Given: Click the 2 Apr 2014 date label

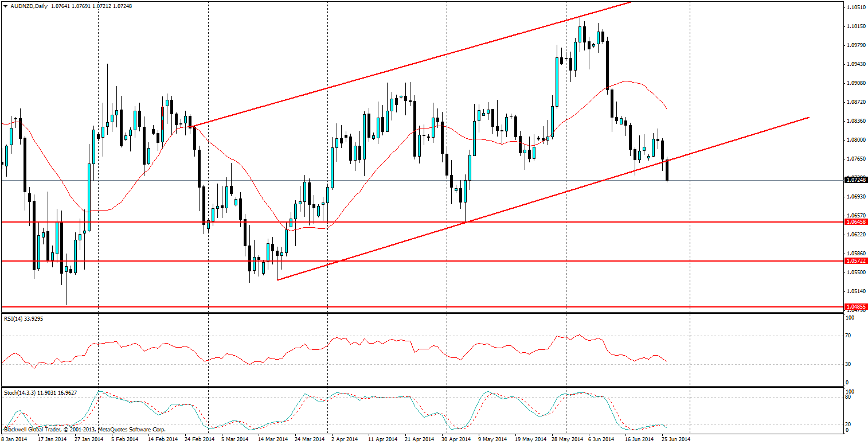Looking at the screenshot, I should coord(345,439).
